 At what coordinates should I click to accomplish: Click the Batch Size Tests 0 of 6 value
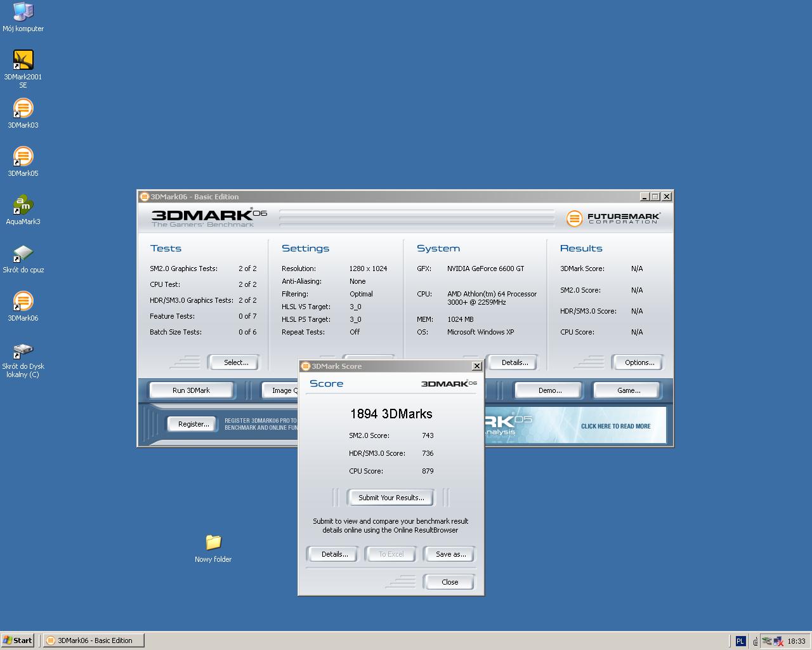247,332
